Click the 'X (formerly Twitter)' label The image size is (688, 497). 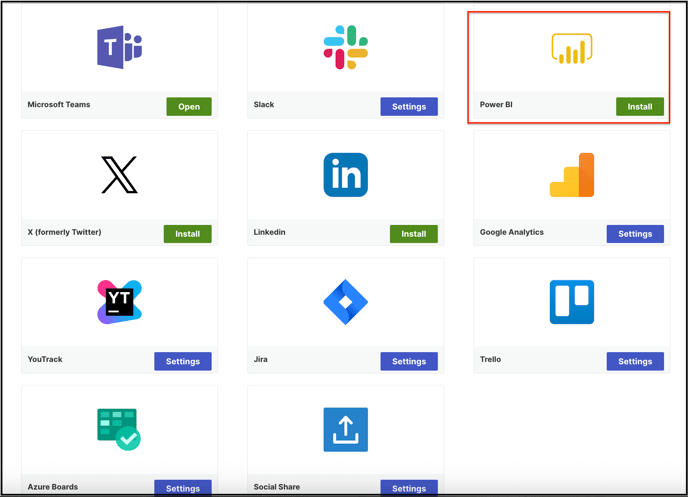coord(64,232)
